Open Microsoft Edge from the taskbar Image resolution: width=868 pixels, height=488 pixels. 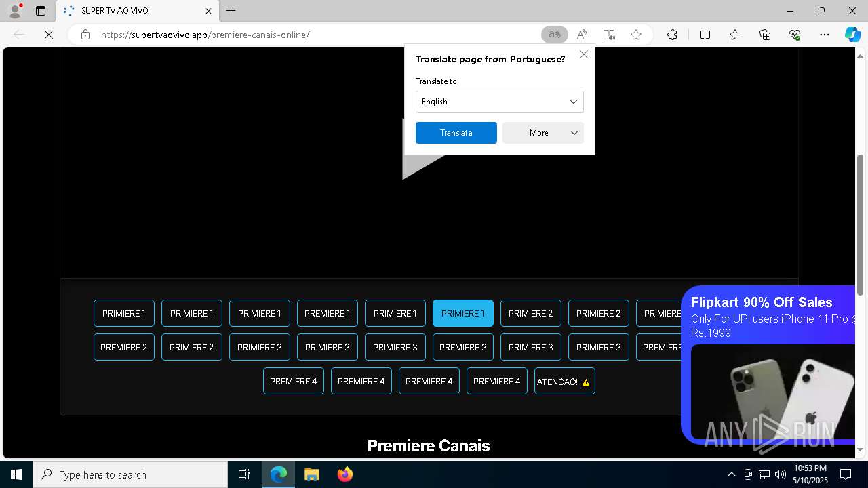[279, 474]
